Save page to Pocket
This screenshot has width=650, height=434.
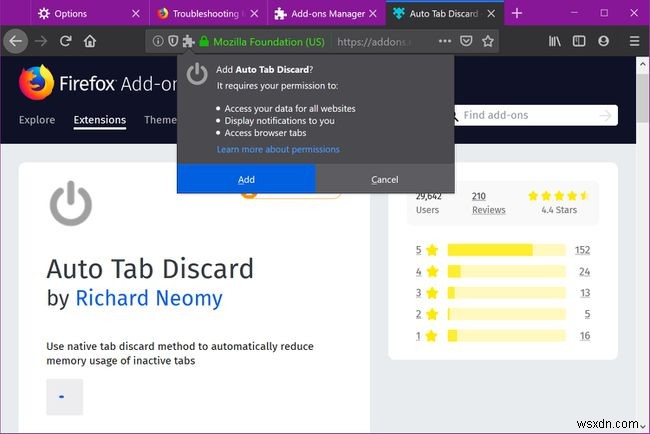coord(466,41)
